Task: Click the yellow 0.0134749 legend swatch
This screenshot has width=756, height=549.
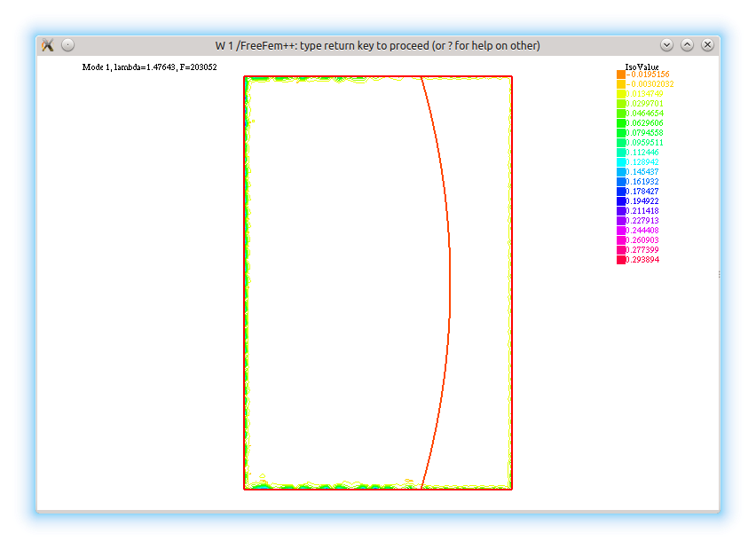Action: 621,94
